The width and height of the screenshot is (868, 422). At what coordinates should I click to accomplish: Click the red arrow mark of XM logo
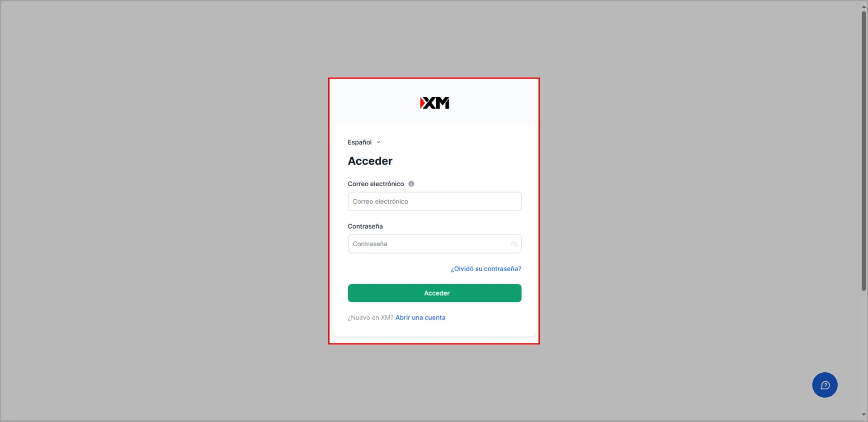coord(422,103)
